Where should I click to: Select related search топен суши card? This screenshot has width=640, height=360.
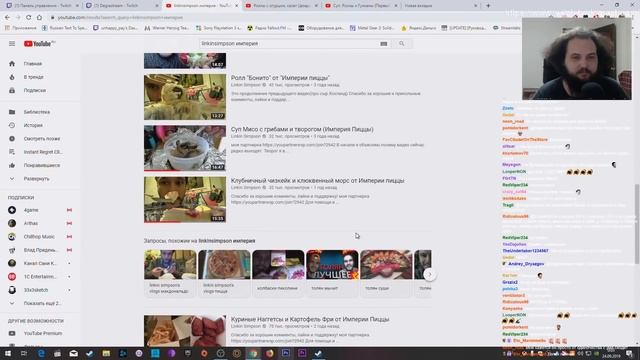pyautogui.click(x=386, y=273)
